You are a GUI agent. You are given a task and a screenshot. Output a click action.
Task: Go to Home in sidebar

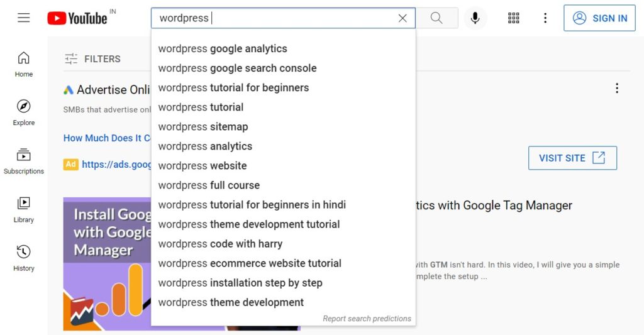24,64
